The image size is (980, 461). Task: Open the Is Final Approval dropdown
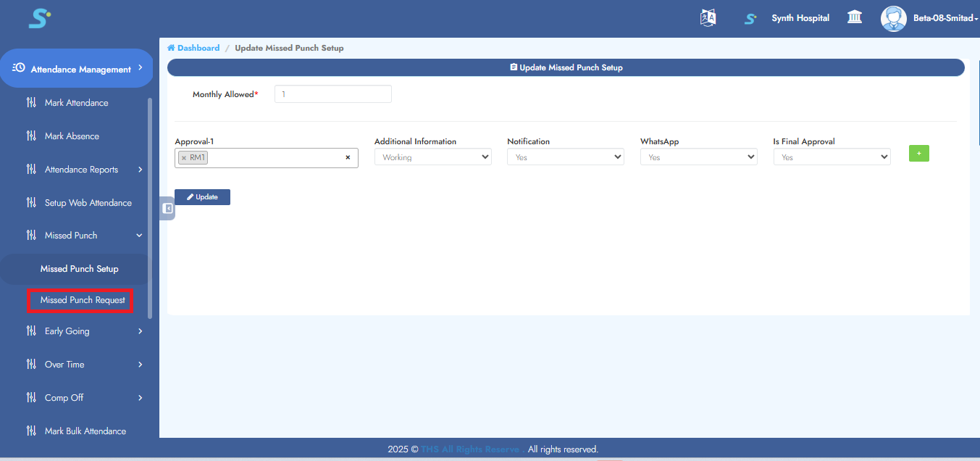[x=832, y=157]
